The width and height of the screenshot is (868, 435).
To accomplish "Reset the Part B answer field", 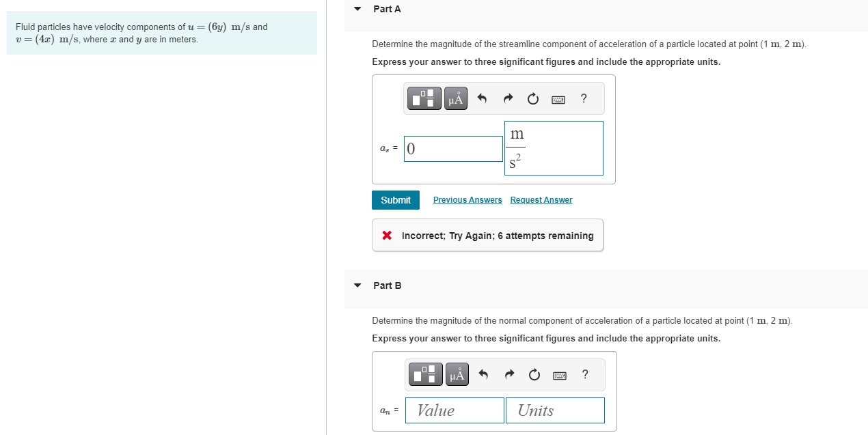I will [x=534, y=374].
